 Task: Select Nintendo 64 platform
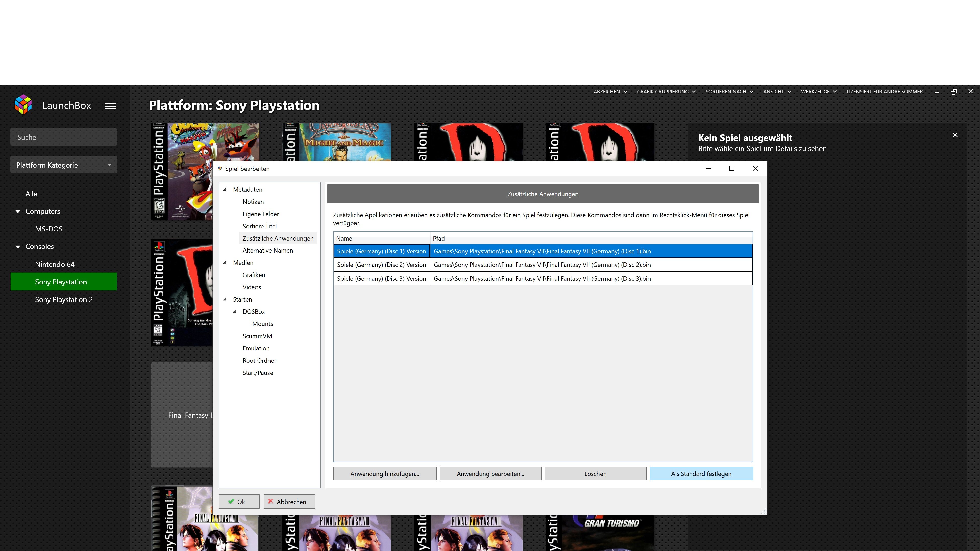pos(55,264)
